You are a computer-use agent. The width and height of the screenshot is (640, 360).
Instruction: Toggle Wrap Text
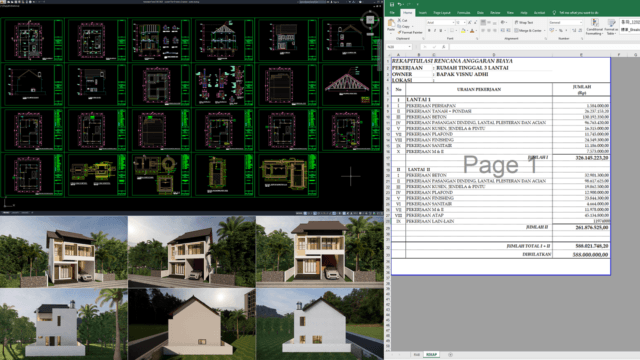524,22
